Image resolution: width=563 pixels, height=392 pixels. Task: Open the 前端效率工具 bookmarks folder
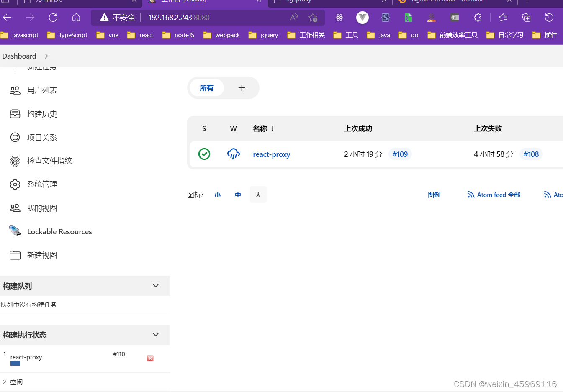coord(452,35)
